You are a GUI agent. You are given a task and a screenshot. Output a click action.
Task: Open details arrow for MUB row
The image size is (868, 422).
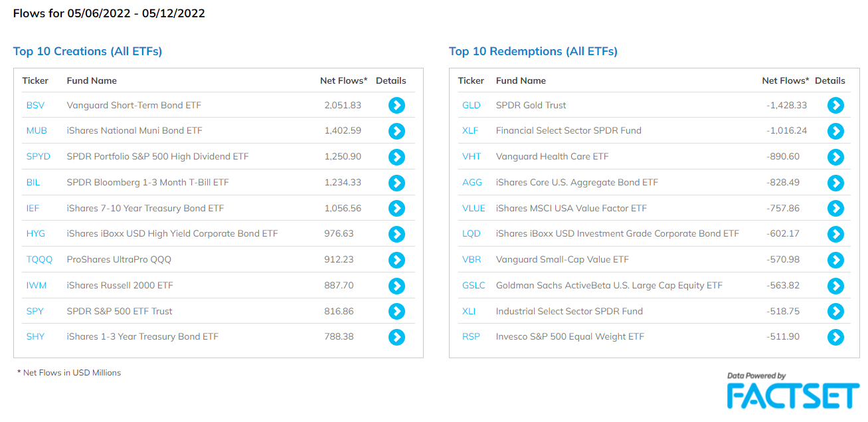[x=396, y=131]
